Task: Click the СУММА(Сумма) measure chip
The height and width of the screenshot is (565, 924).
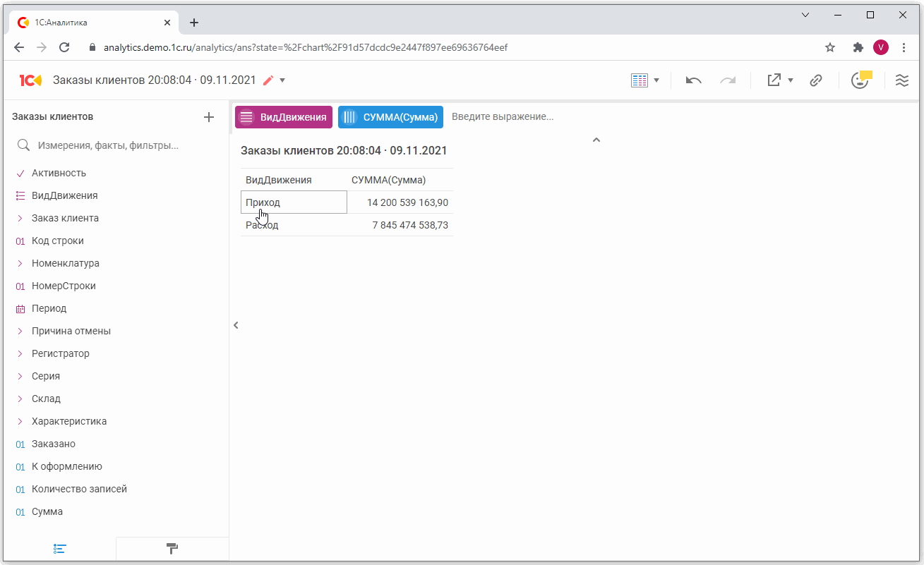Action: pyautogui.click(x=390, y=117)
